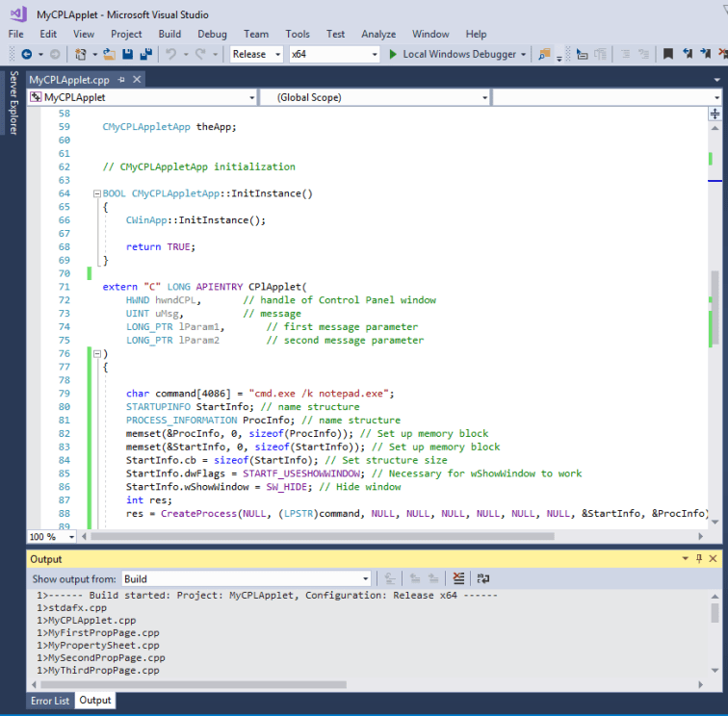Open the Navigate Backward history dropdown arrow

pos(40,54)
